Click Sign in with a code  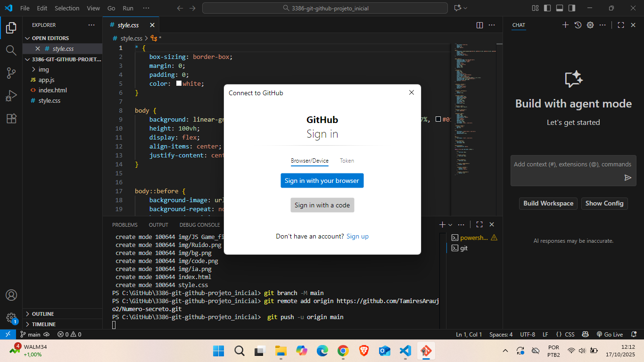322,205
